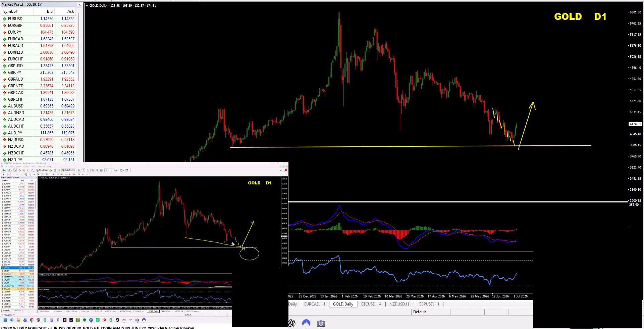Switch to the BTCUSD,H4 chart tab

pyautogui.click(x=371, y=304)
